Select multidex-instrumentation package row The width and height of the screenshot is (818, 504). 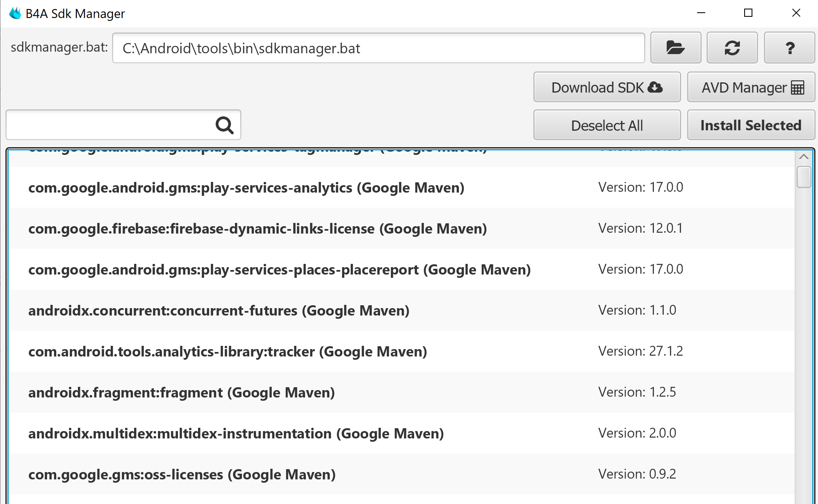point(236,434)
